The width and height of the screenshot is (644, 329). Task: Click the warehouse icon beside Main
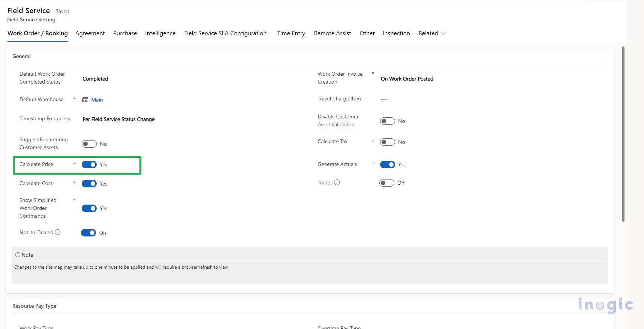tap(85, 100)
